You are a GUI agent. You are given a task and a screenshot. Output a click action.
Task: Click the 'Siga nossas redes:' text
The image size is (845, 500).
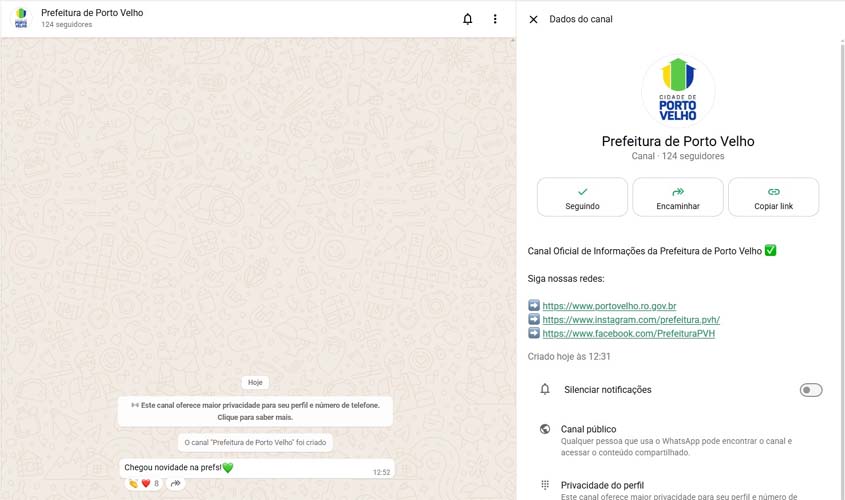566,279
